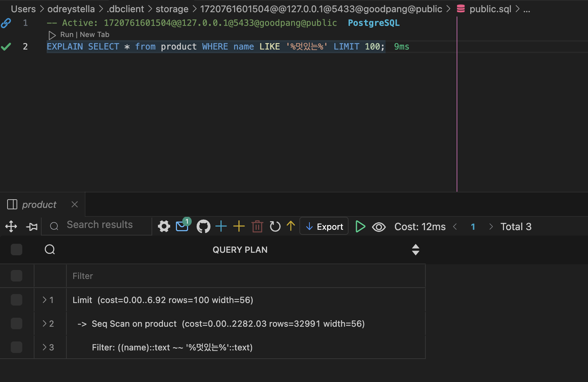Pin the results panel with pin icon
Viewport: 588px width, 382px height.
click(32, 227)
